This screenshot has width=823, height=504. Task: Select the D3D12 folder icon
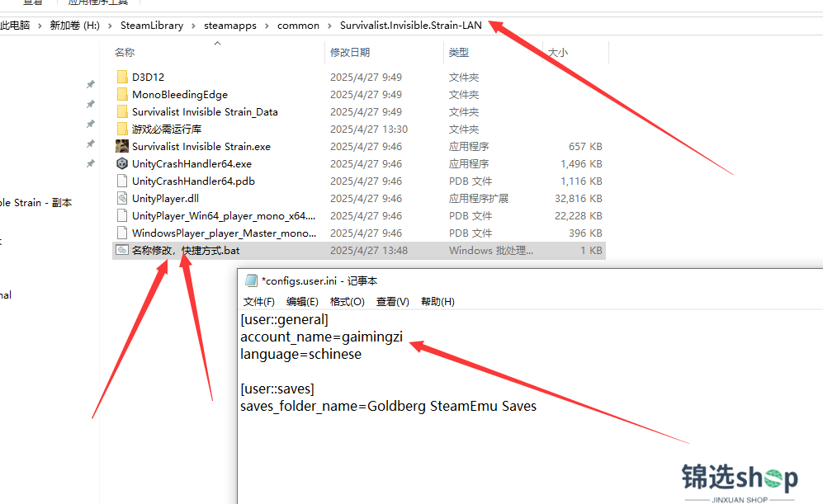(122, 77)
